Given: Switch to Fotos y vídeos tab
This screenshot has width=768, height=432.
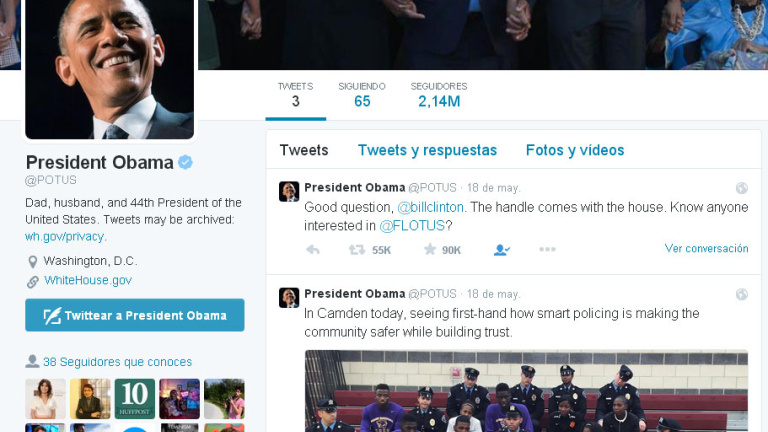Looking at the screenshot, I should (575, 150).
